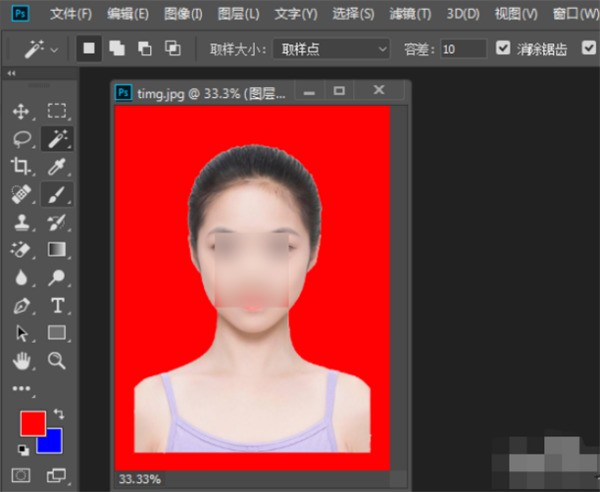
Task: Open the 滤镜(T) menu
Action: point(411,14)
